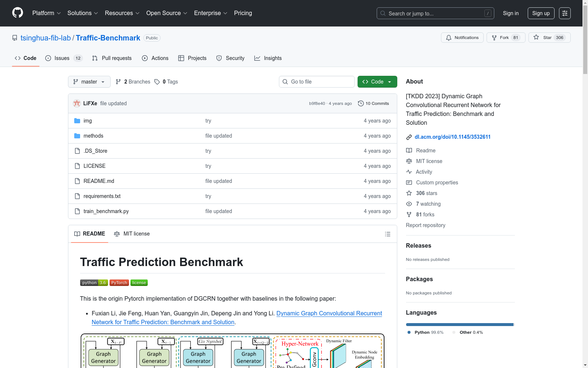Screen dimensions: 588x368
Task: Expand the Open Source menu
Action: pos(167,13)
